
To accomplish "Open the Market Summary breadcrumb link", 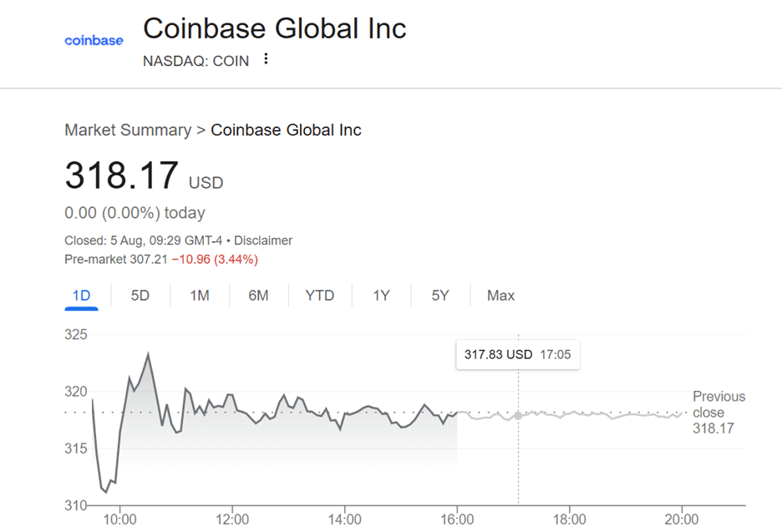I will [x=127, y=130].
